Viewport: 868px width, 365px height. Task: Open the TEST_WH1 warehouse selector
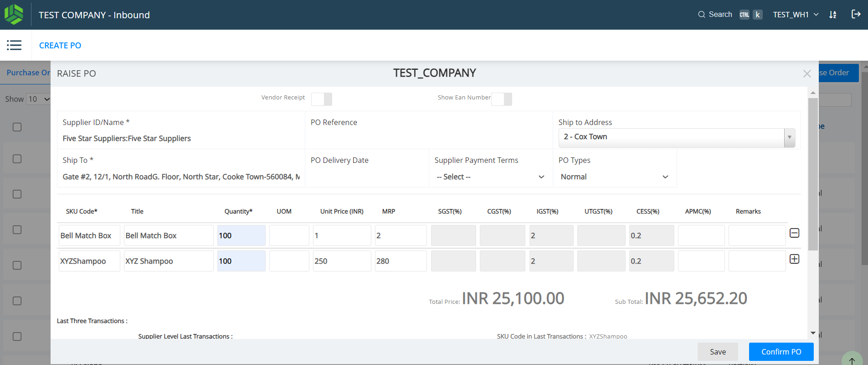[x=795, y=15]
